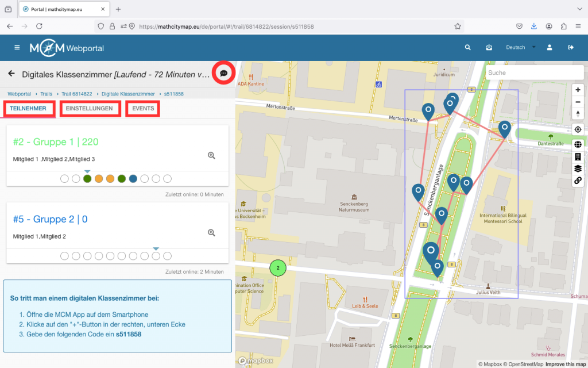Image resolution: width=588 pixels, height=368 pixels.
Task: Toggle the globe map view button
Action: coord(578,144)
